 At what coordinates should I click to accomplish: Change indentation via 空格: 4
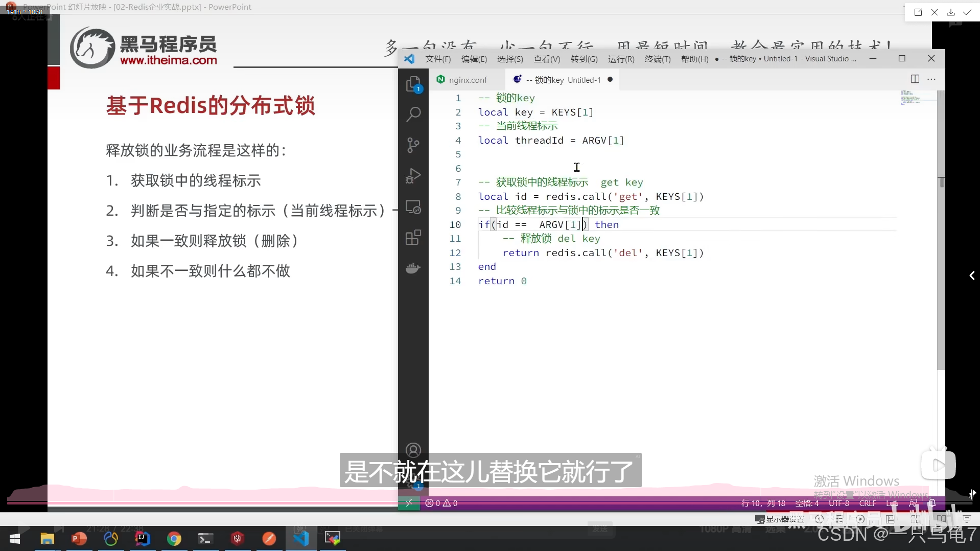tap(807, 503)
